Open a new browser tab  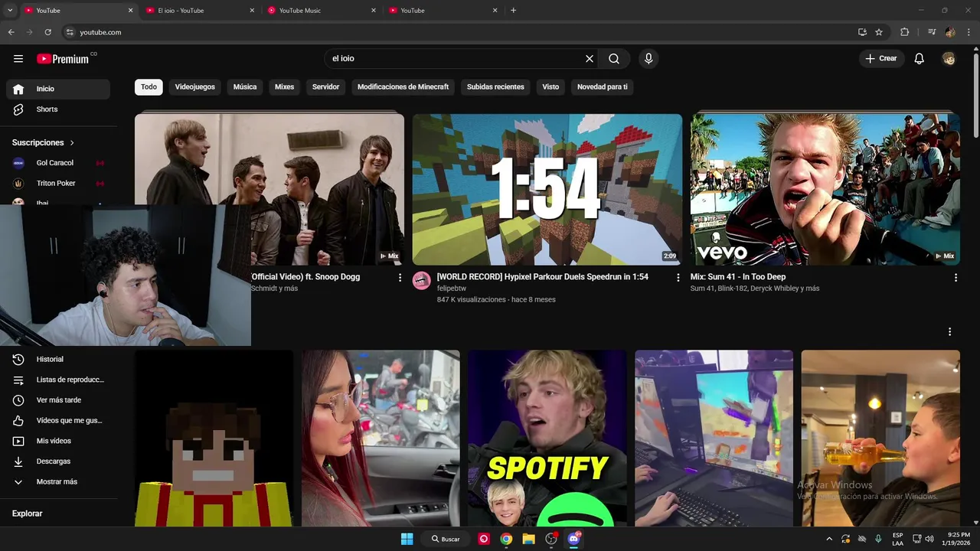(x=513, y=11)
